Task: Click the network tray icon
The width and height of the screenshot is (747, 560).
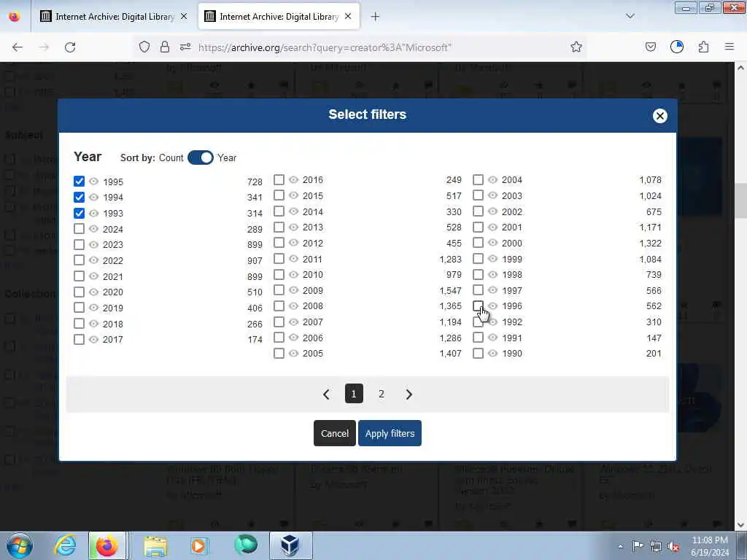Action: [x=656, y=547]
